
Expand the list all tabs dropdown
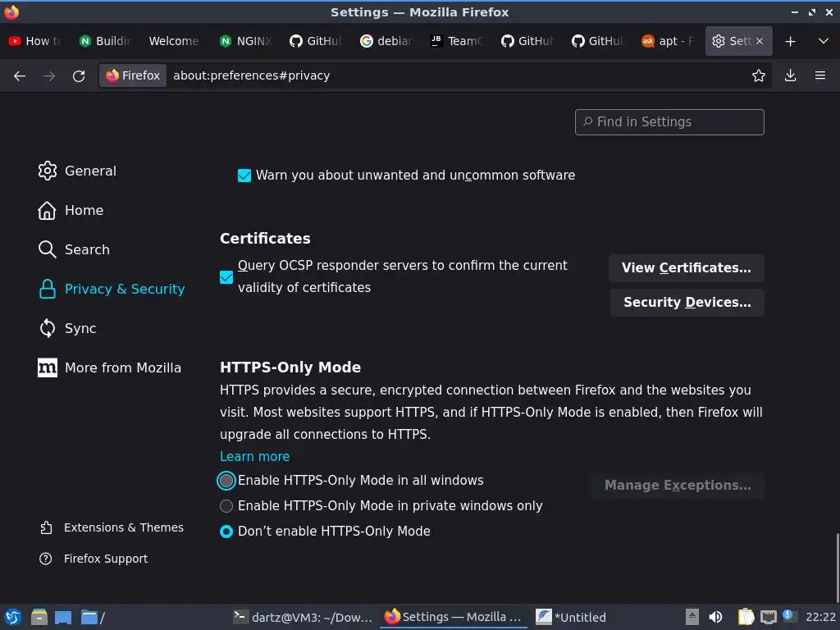[x=823, y=41]
